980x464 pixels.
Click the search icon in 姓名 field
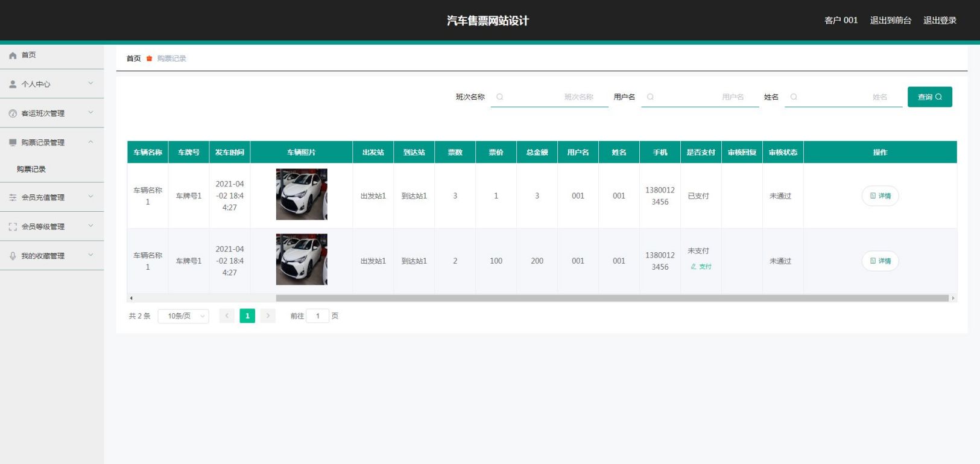click(x=794, y=97)
